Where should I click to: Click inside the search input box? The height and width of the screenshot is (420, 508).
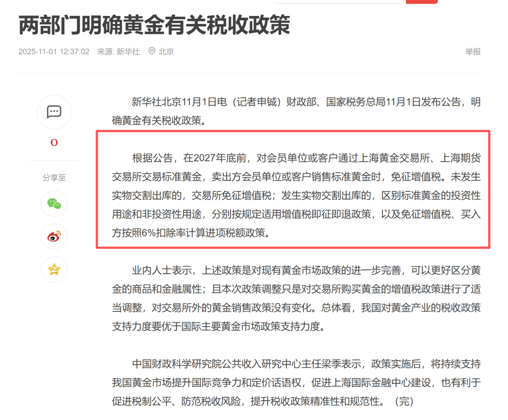339,1
